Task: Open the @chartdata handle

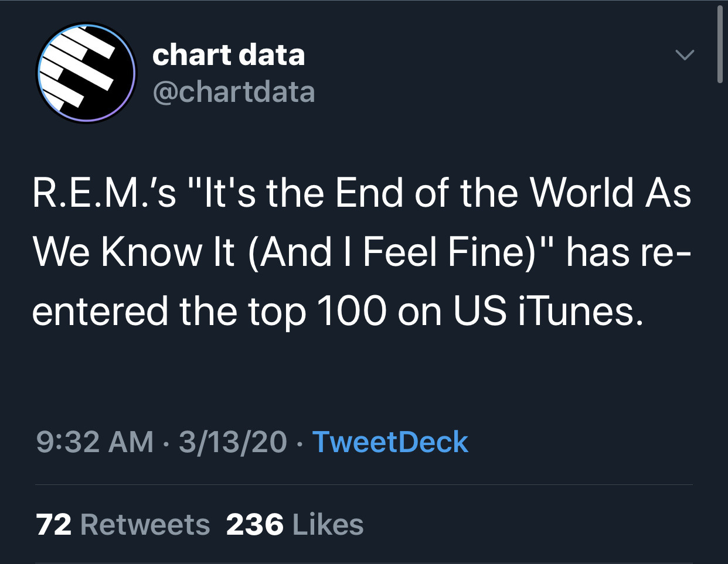Action: click(233, 92)
